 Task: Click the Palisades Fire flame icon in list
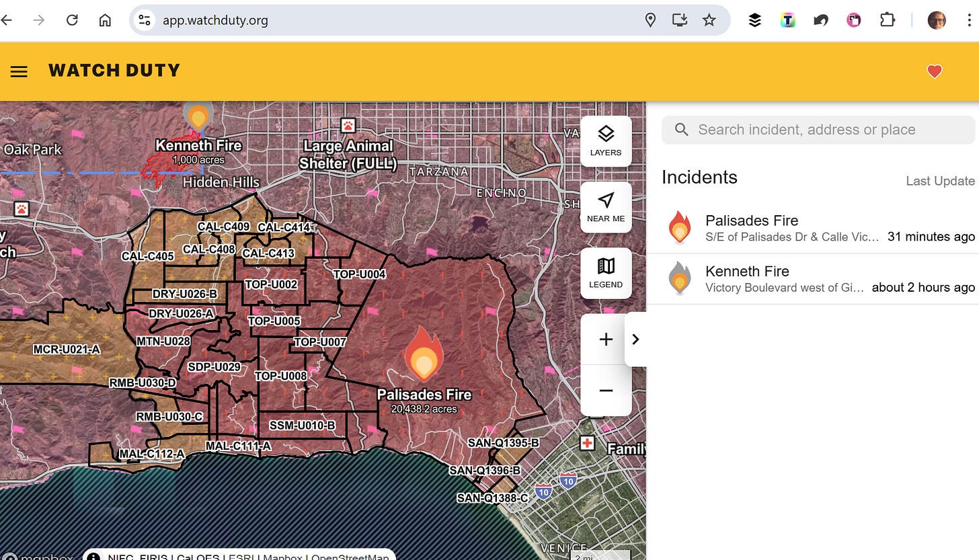tap(680, 227)
